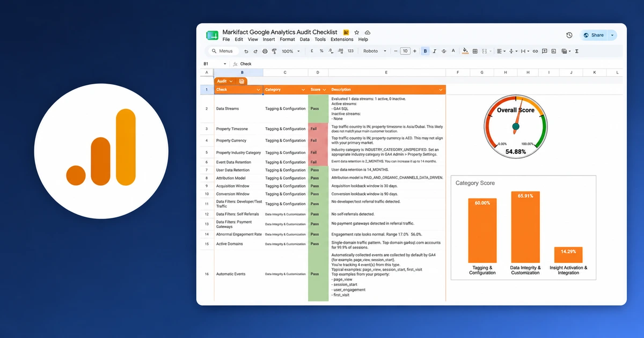Click the merge cells icon

(x=484, y=51)
